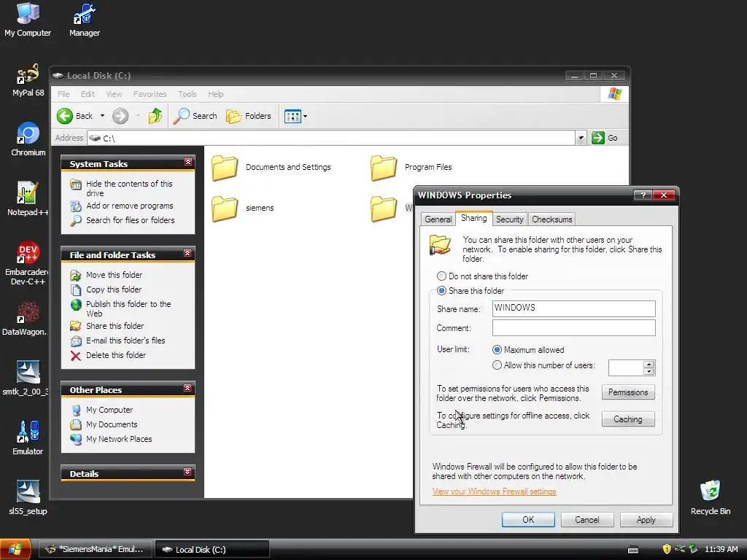
Task: Select Documents and Settings folder
Action: tap(271, 167)
